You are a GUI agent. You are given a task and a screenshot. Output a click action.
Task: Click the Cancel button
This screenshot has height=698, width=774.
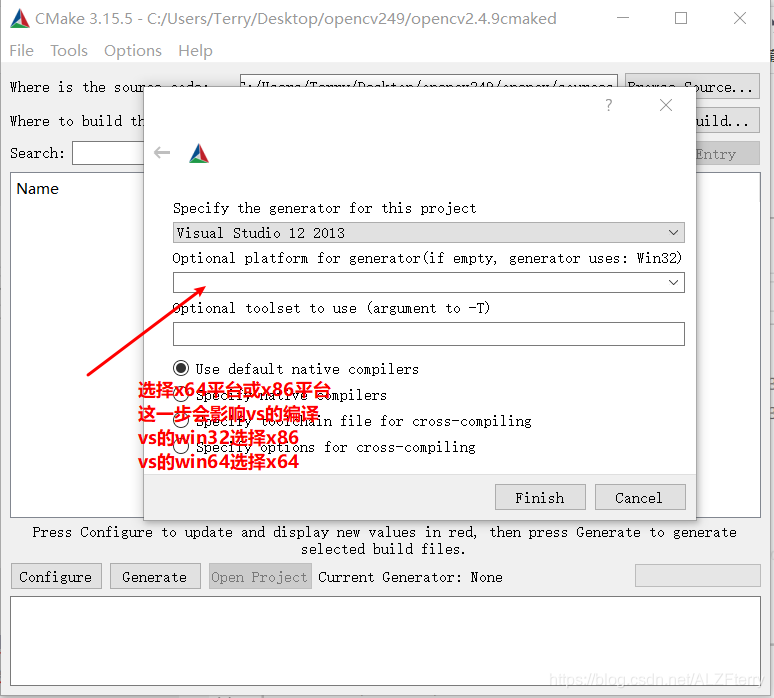640,497
